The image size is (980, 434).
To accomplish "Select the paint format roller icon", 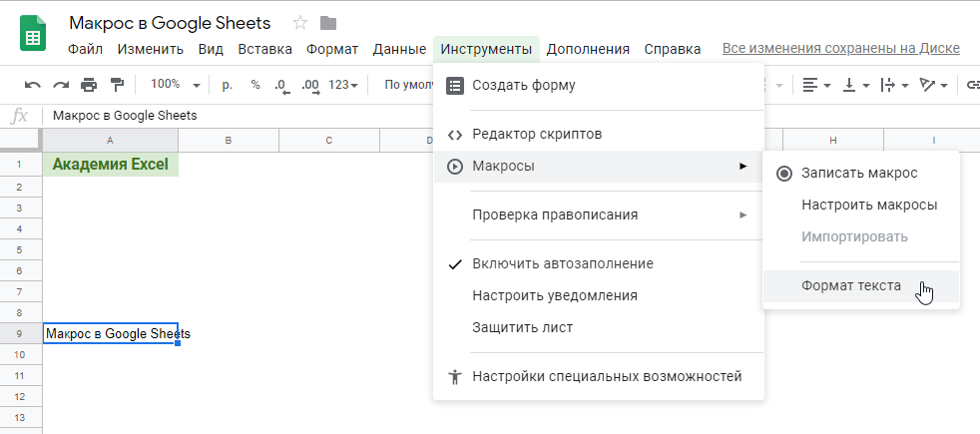I will coord(117,86).
